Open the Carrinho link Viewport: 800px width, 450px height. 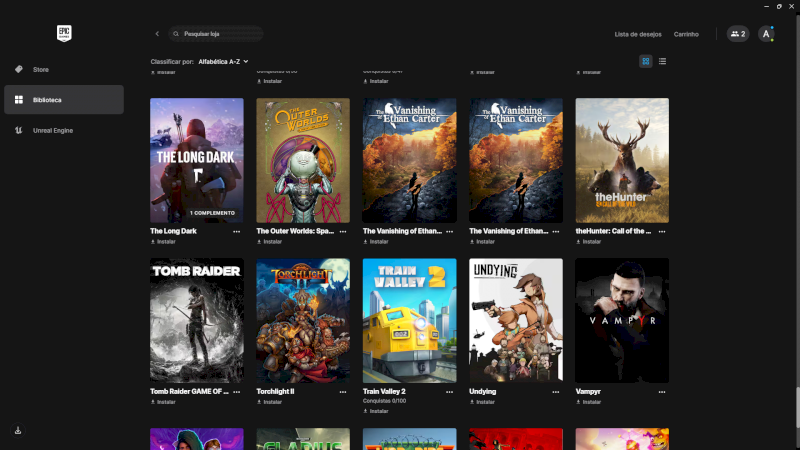[x=686, y=34]
